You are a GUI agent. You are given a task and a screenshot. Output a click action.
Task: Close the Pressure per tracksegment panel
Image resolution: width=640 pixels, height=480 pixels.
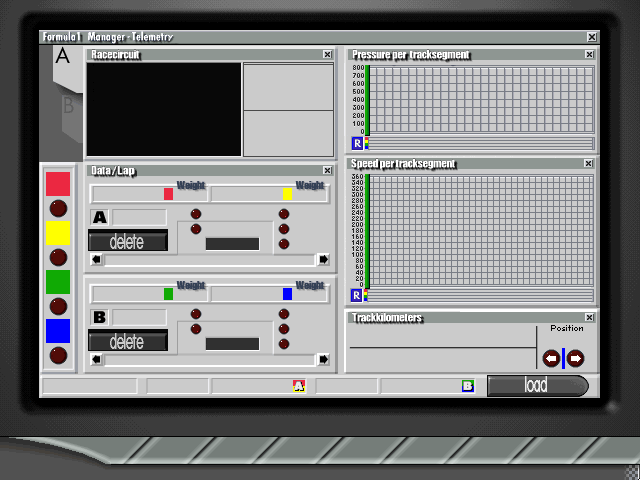(589, 54)
